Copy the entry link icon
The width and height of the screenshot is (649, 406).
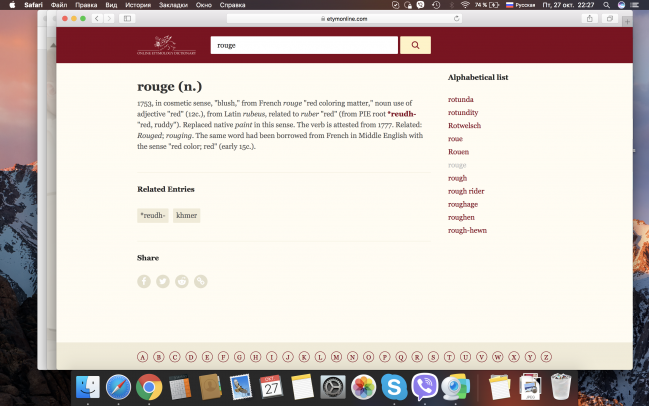pyautogui.click(x=201, y=282)
